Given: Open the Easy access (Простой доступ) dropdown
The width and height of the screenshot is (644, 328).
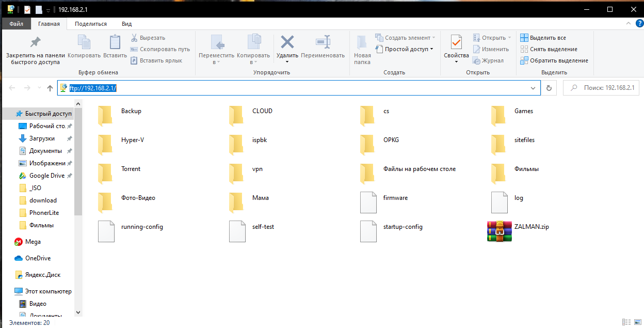Looking at the screenshot, I should click(x=409, y=49).
